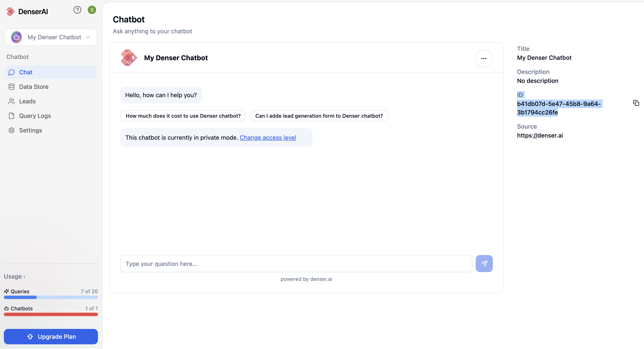Click the red Chatbots usage progress bar
The width and height of the screenshot is (644, 349).
pyautogui.click(x=51, y=314)
